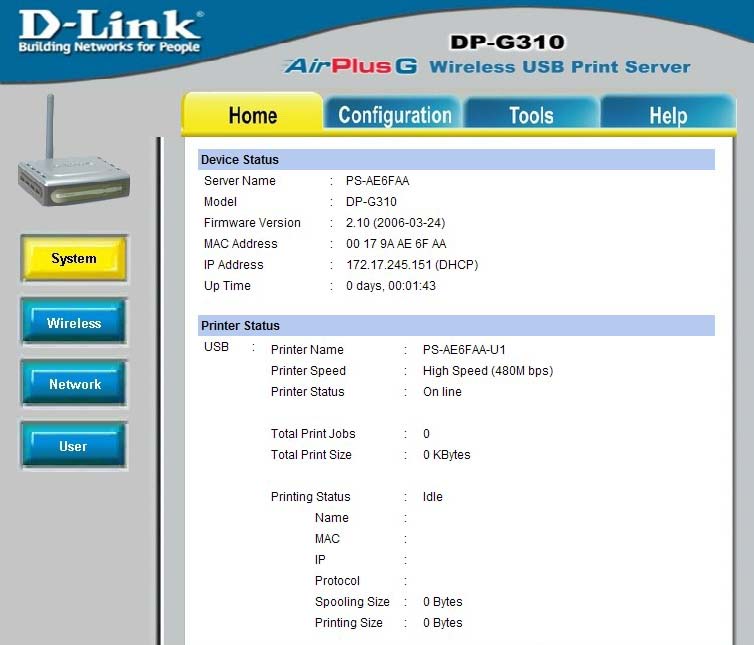This screenshot has width=754, height=645.
Task: Open the Wireless sidebar section
Action: (x=74, y=322)
